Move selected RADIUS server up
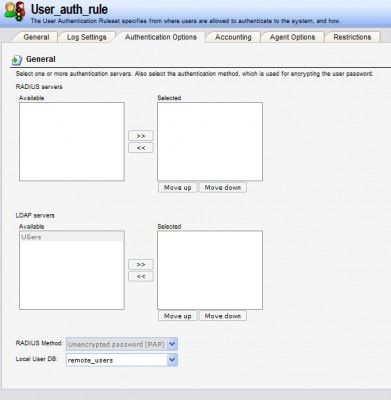This screenshot has width=391, height=400. [178, 187]
